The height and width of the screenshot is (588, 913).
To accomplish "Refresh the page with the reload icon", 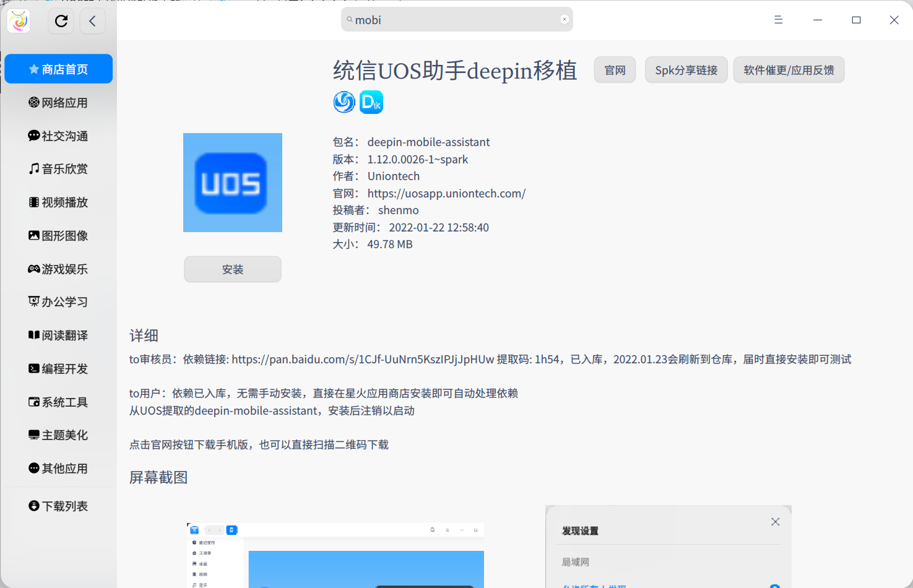I will click(61, 20).
